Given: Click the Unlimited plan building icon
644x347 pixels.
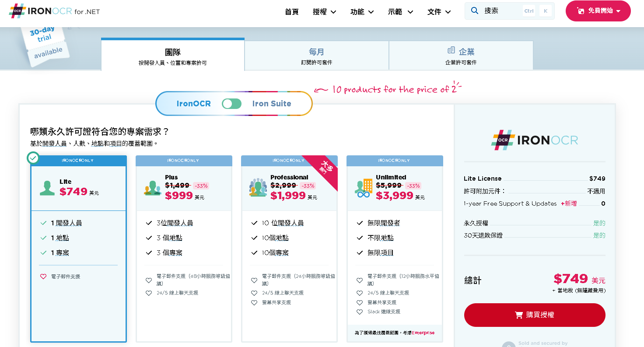Looking at the screenshot, I should pyautogui.click(x=364, y=188).
